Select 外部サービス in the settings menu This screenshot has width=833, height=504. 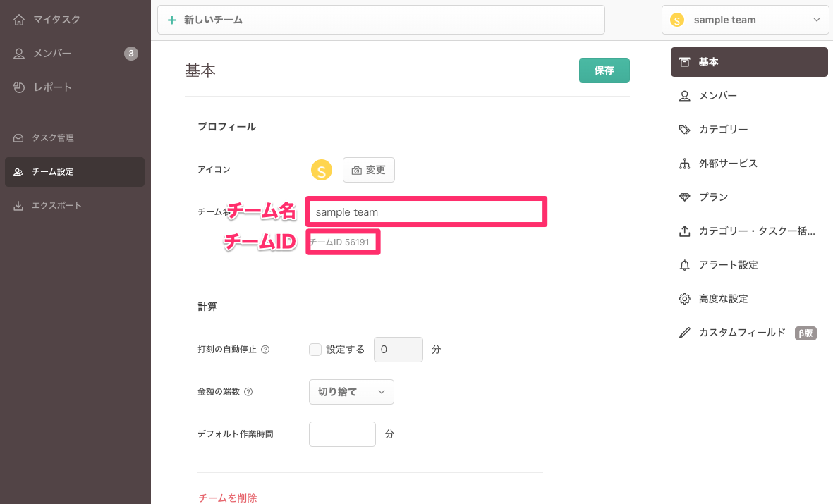point(728,164)
